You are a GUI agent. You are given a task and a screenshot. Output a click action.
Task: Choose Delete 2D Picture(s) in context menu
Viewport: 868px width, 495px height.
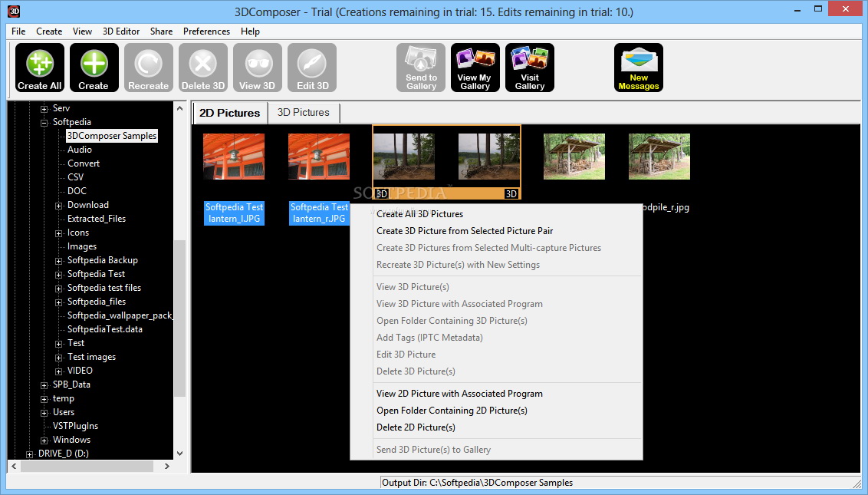(416, 427)
